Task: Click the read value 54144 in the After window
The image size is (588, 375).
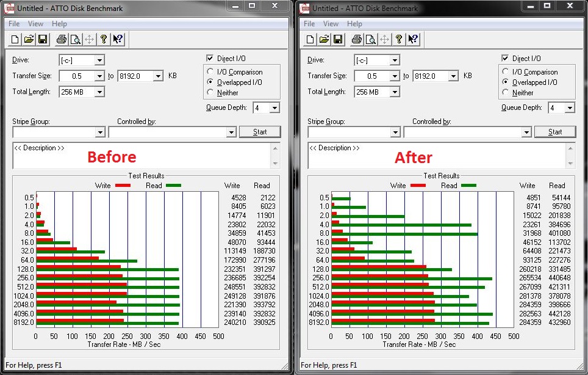Action: coord(561,197)
